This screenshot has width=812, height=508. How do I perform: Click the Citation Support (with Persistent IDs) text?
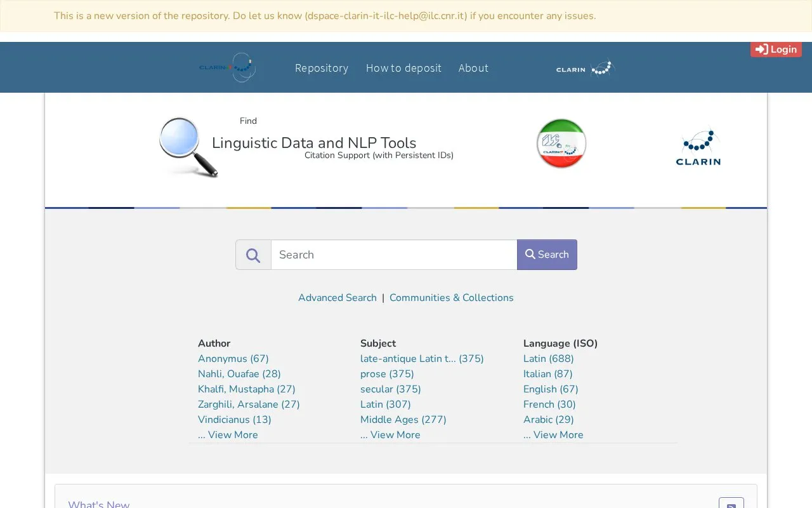[379, 156]
